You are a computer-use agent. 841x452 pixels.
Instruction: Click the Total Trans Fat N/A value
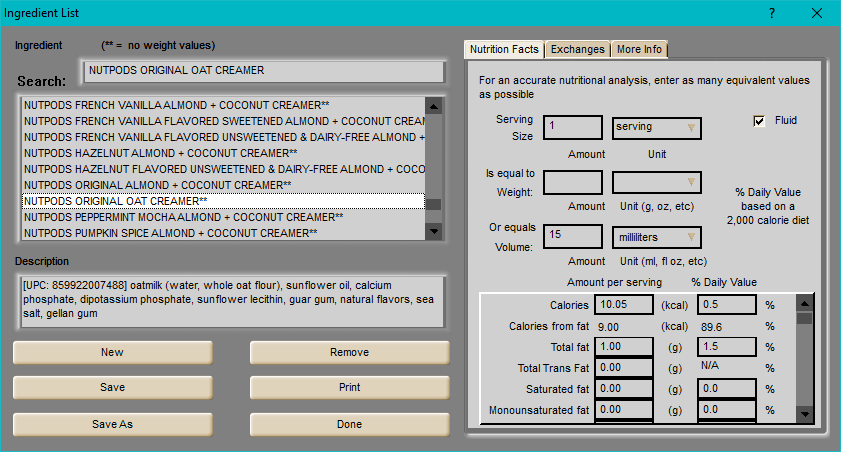point(710,366)
